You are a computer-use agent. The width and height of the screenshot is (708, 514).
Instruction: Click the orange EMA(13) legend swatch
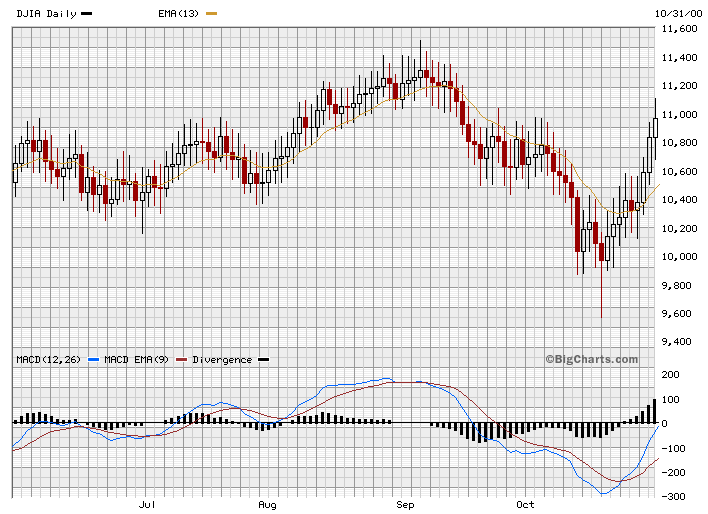pos(211,13)
